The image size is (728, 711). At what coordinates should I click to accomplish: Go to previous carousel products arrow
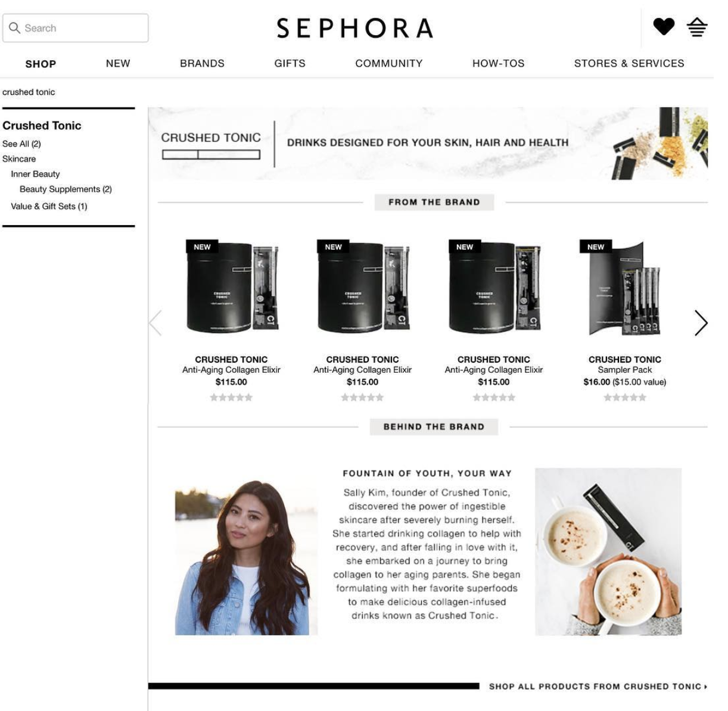coord(155,323)
